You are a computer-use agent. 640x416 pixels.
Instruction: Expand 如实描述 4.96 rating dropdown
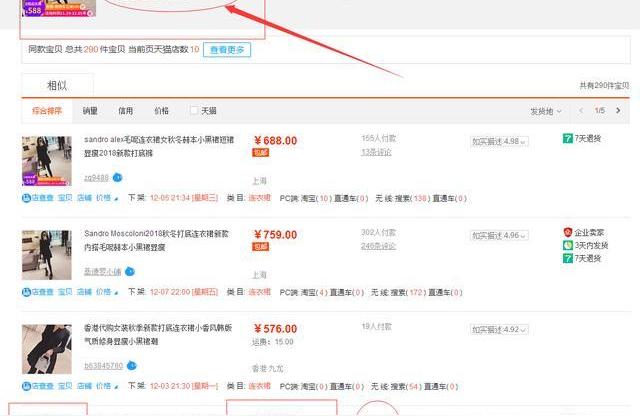tap(499, 236)
